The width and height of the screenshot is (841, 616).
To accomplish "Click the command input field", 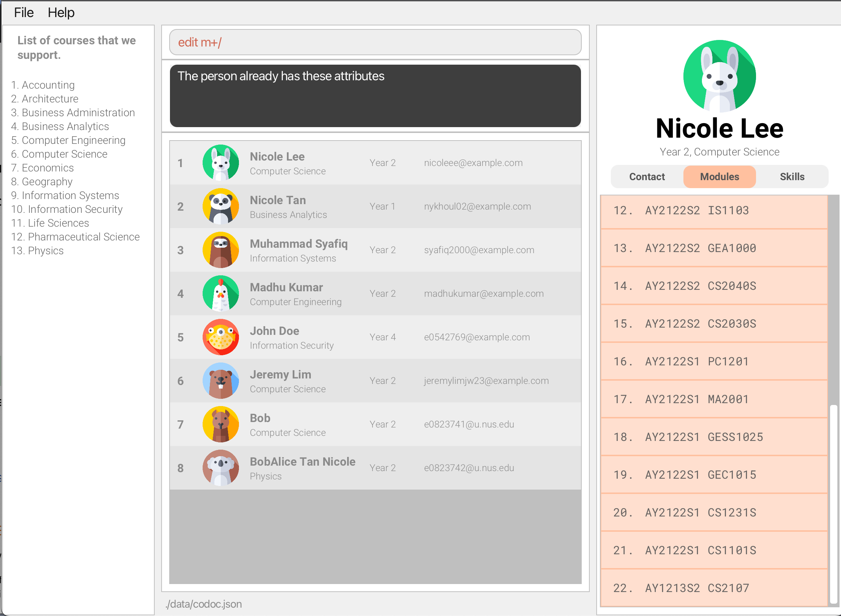I will click(x=375, y=42).
